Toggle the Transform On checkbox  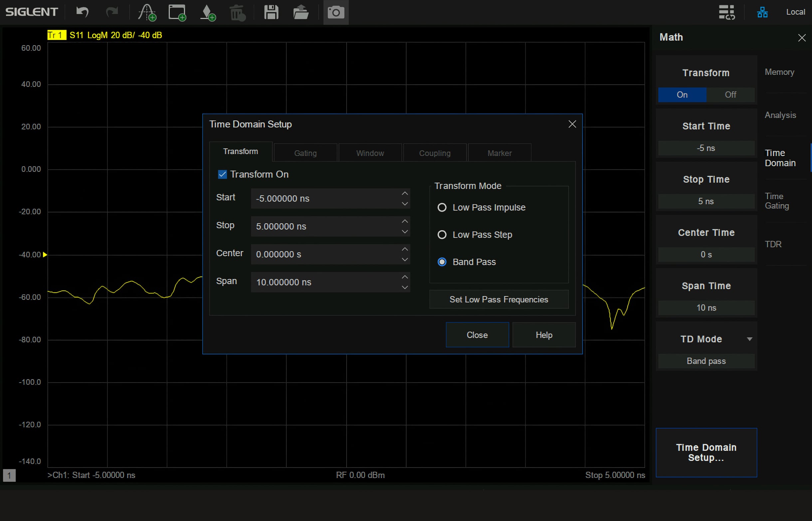click(222, 174)
